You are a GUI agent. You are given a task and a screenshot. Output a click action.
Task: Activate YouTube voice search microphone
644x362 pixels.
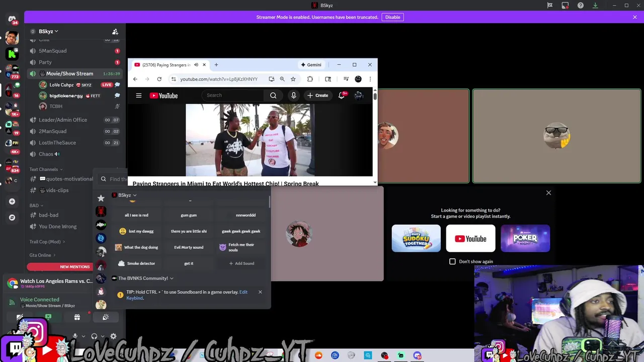tap(293, 96)
